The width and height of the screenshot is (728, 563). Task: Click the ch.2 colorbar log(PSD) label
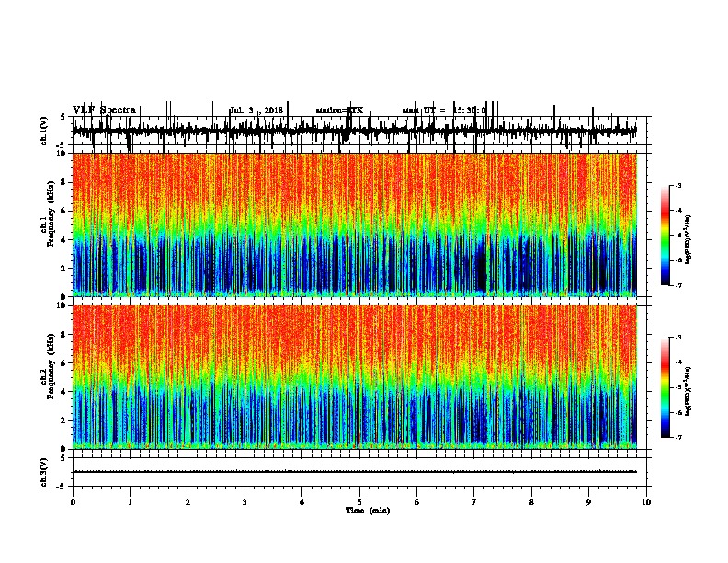tap(688, 391)
